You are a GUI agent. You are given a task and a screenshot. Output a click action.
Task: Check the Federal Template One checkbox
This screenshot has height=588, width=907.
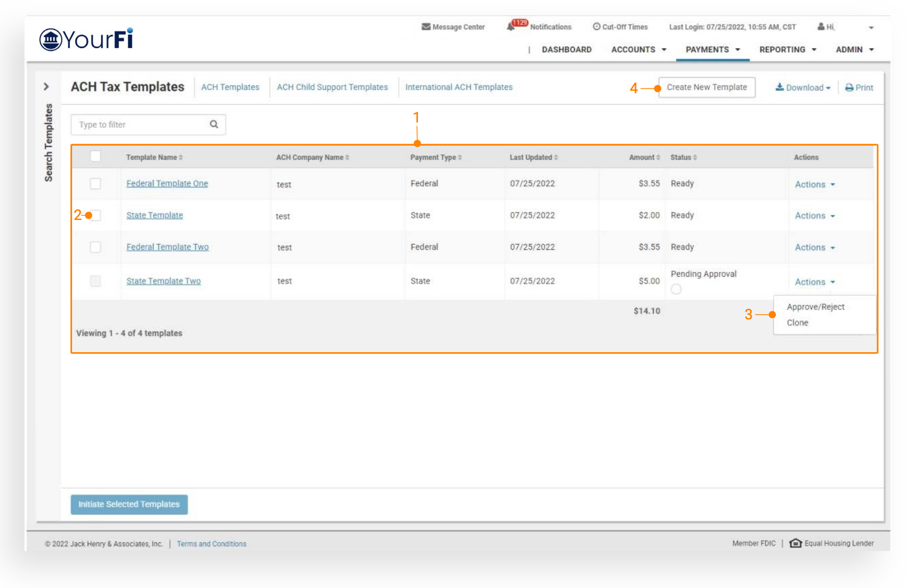pyautogui.click(x=96, y=184)
